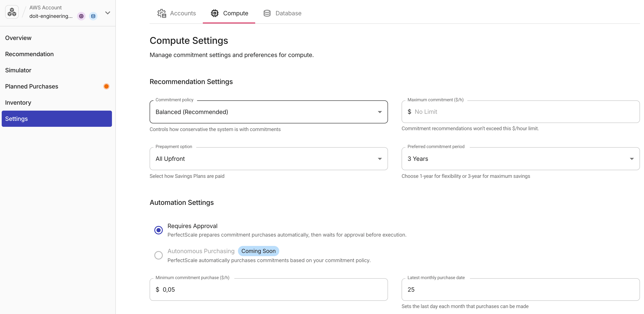This screenshot has width=644, height=314.
Task: Click the Database cylinder tab icon
Action: pyautogui.click(x=267, y=13)
